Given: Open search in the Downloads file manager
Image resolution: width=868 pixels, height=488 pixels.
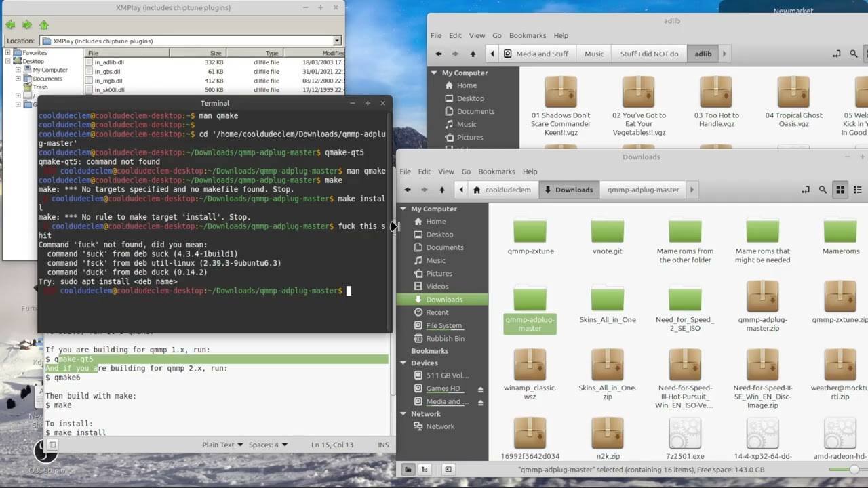Looking at the screenshot, I should point(823,190).
